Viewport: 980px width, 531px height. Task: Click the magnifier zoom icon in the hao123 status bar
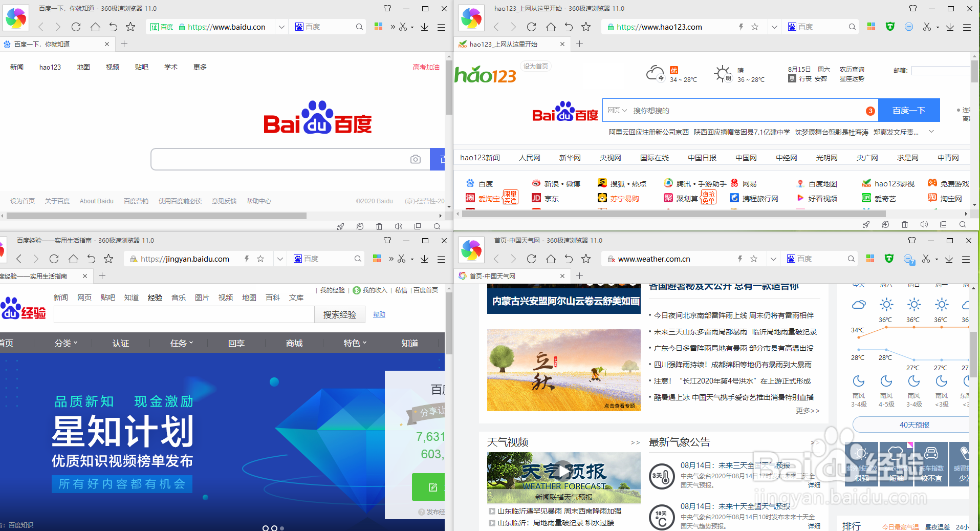pyautogui.click(x=963, y=224)
